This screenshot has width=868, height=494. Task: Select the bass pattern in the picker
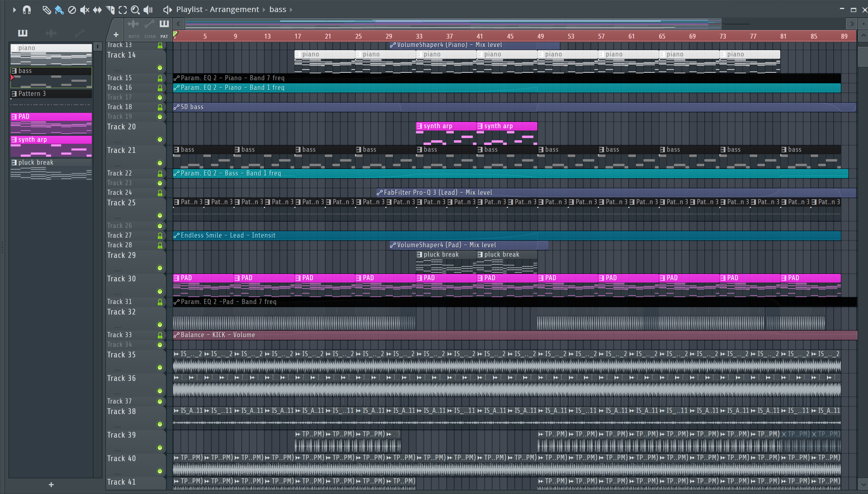(x=51, y=77)
